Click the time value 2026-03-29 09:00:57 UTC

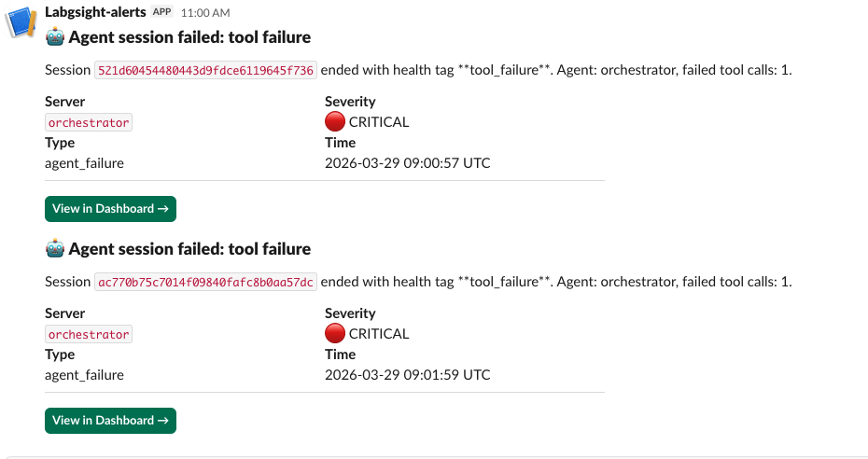407,163
